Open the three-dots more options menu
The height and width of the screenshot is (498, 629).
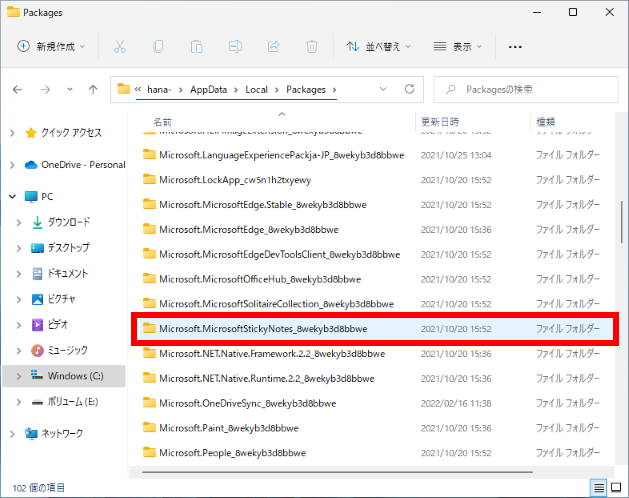[515, 47]
